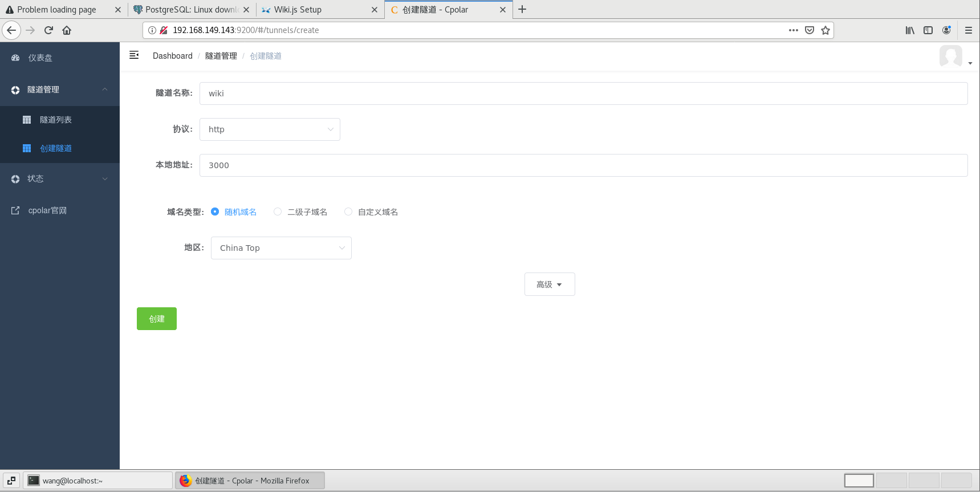Click the dashboard gauge icon in sidebar
Image resolution: width=980 pixels, height=492 pixels.
pyautogui.click(x=15, y=58)
